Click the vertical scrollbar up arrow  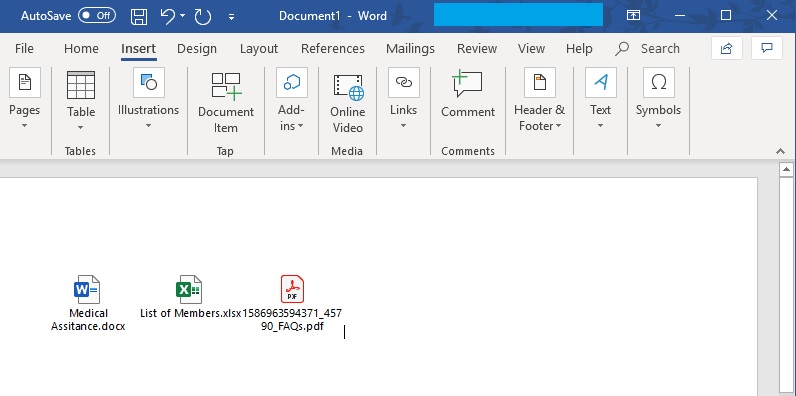point(787,170)
